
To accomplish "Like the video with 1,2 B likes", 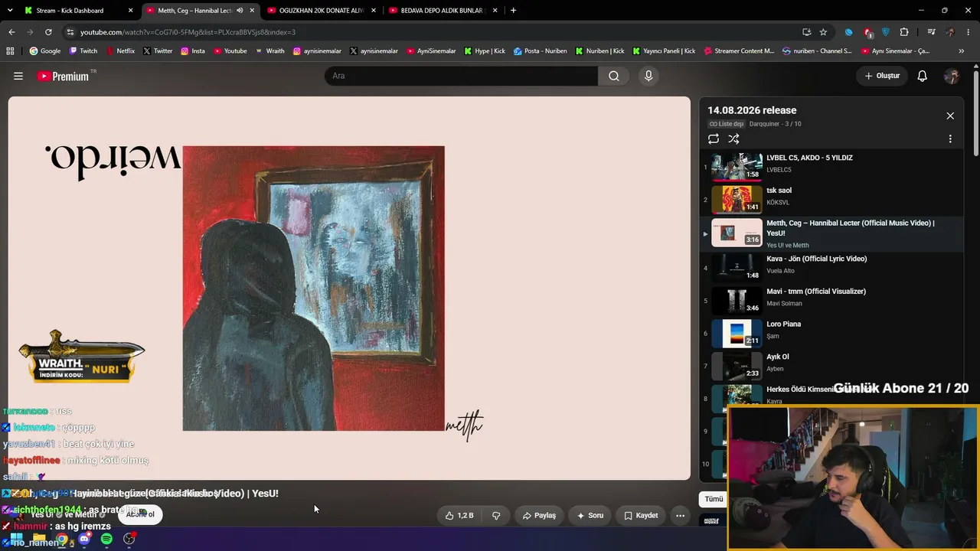I will tap(459, 516).
